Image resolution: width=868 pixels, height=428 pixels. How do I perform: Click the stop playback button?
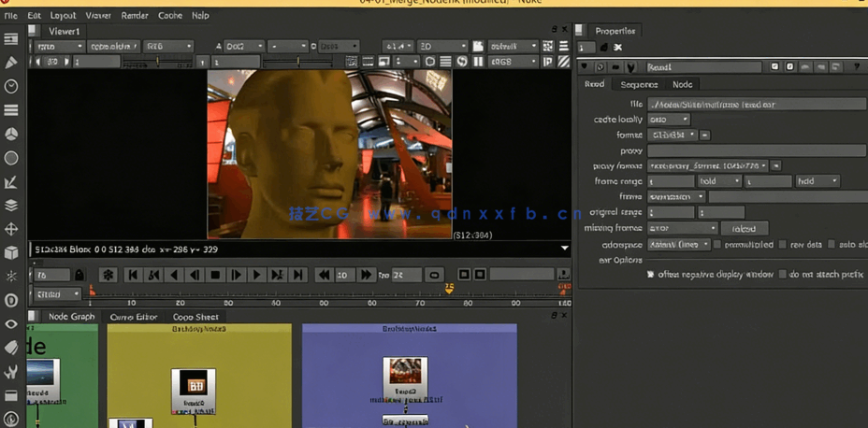216,275
